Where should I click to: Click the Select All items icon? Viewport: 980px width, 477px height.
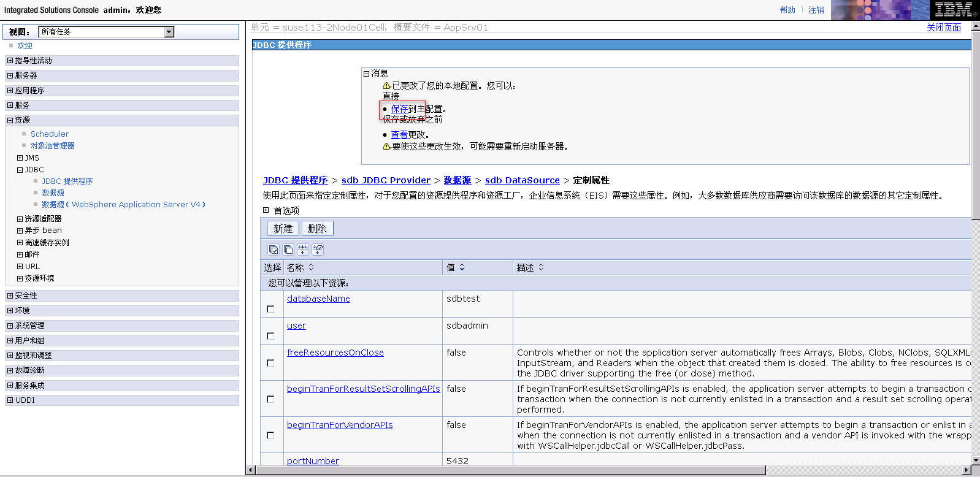tap(274, 250)
